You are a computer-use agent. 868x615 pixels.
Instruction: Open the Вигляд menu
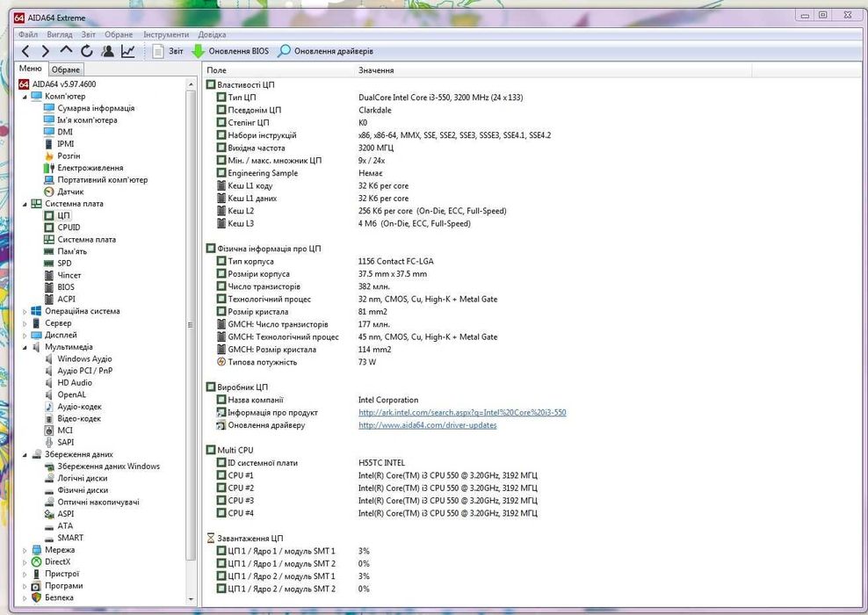pyautogui.click(x=59, y=34)
